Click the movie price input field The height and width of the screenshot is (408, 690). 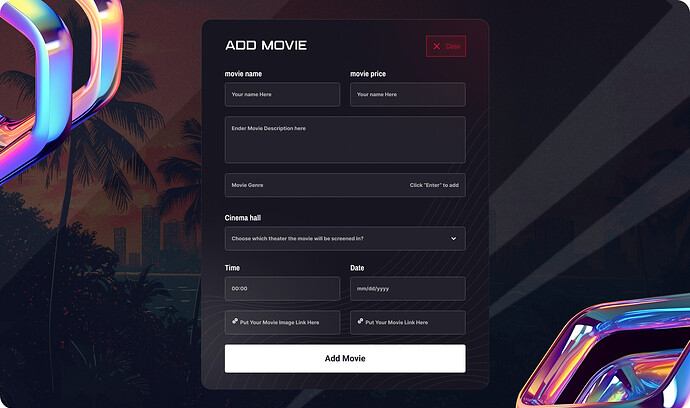coord(407,94)
